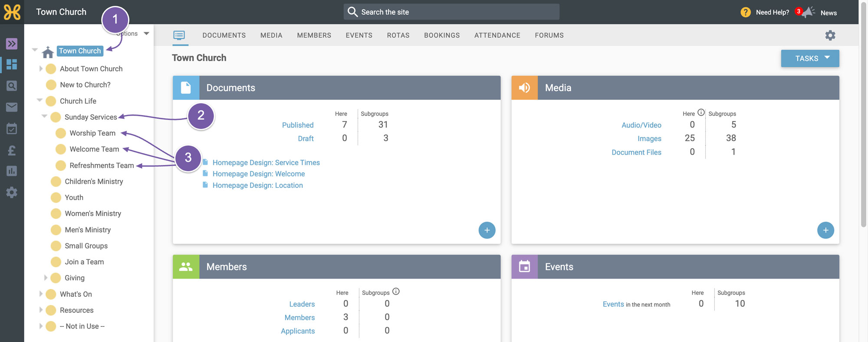Click the Need Help question mark icon
This screenshot has width=868, height=342.
point(746,12)
